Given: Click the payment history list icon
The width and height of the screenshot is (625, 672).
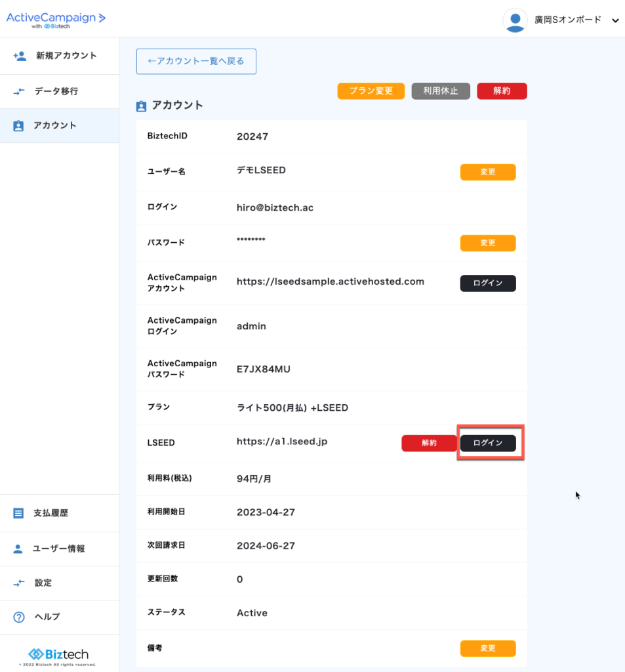Looking at the screenshot, I should pyautogui.click(x=18, y=513).
